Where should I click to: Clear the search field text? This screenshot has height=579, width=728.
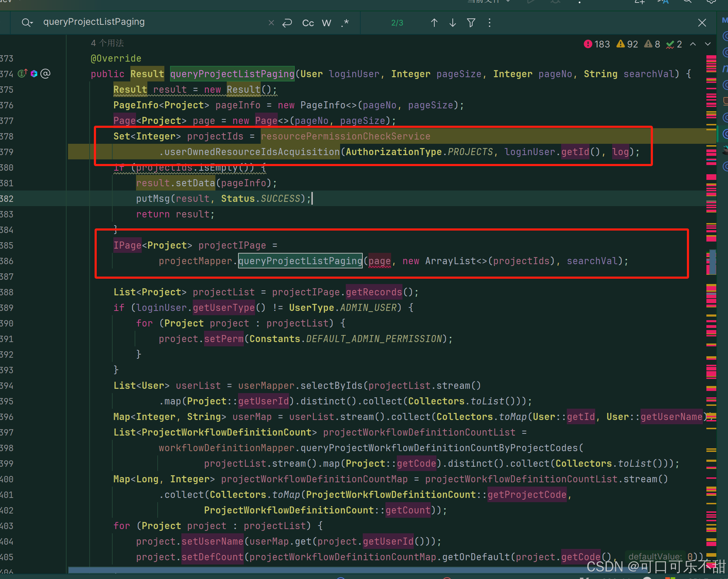coord(271,23)
